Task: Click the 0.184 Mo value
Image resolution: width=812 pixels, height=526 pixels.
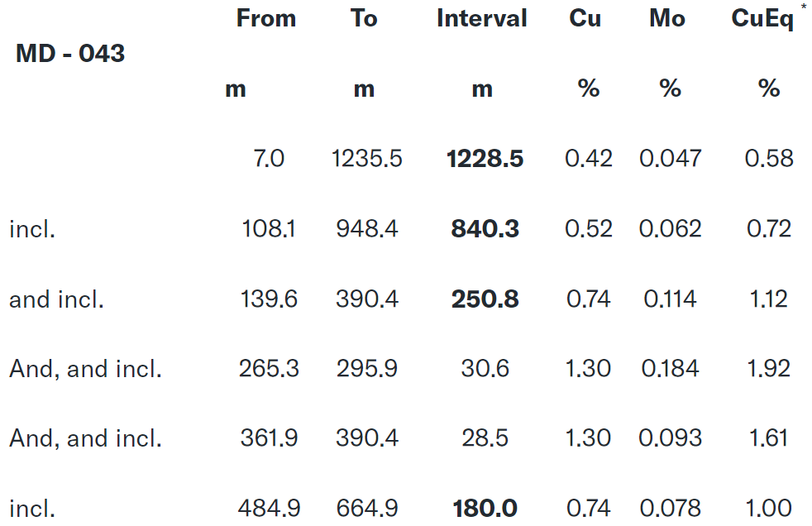Action: tap(671, 369)
